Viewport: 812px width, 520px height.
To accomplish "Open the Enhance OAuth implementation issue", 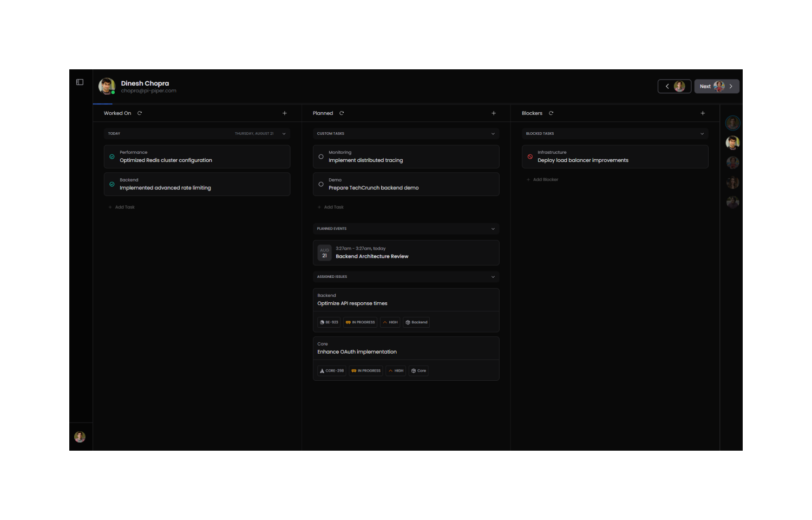I will (357, 352).
